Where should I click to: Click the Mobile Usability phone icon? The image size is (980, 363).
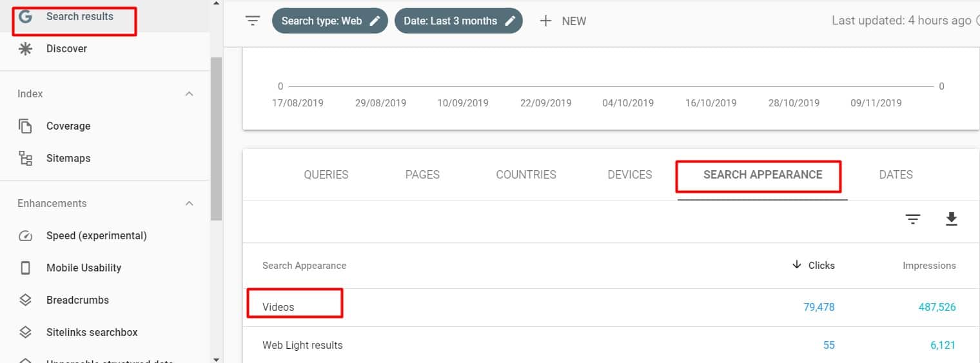[25, 268]
